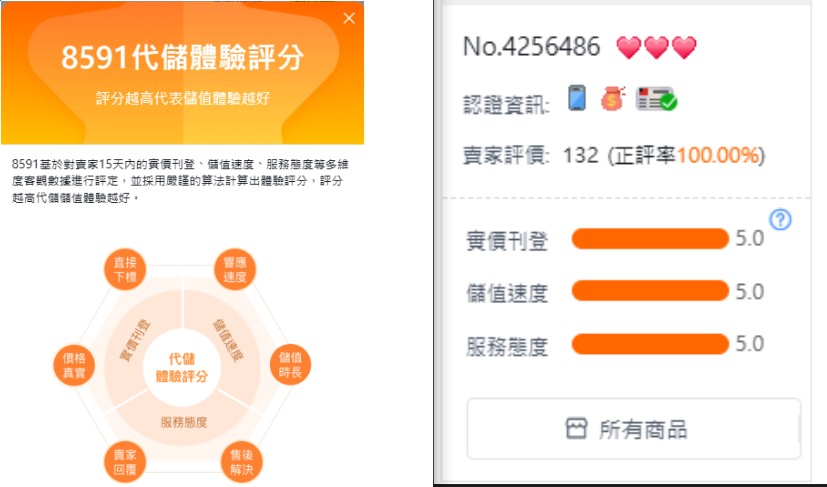Viewport: 827px width, 487px height.
Task: Click the seller number No.4256486
Action: (531, 46)
